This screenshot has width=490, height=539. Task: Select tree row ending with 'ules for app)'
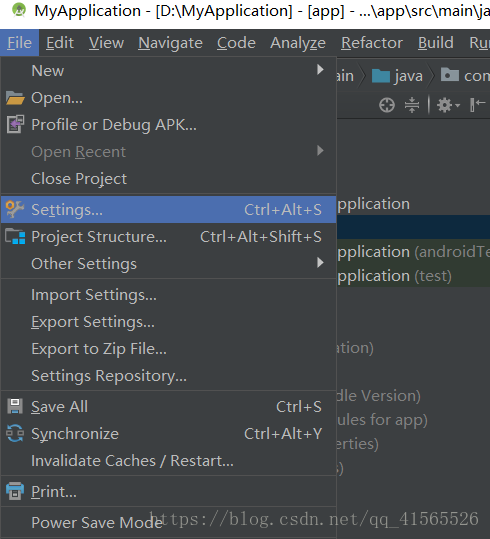(x=413, y=420)
